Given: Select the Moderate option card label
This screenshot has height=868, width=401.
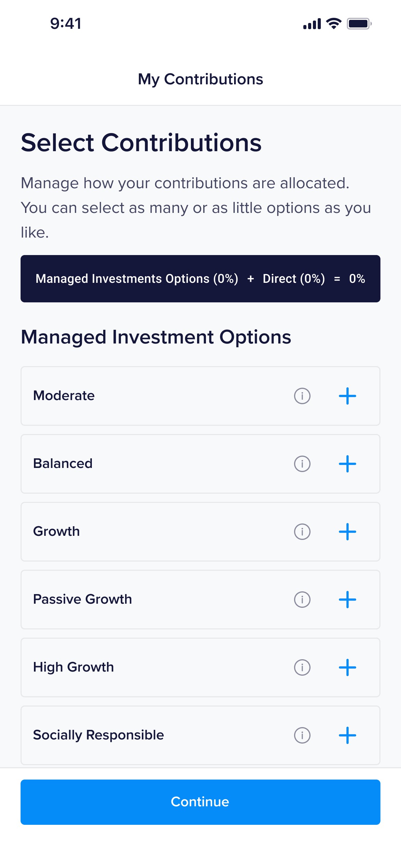Looking at the screenshot, I should (x=64, y=396).
